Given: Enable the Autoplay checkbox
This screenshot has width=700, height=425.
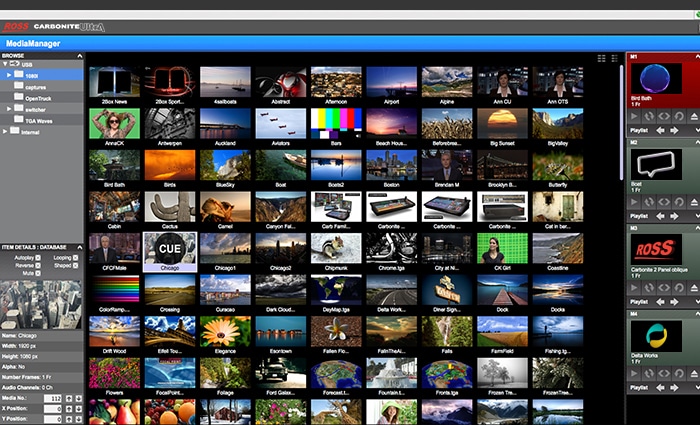Looking at the screenshot, I should [x=38, y=258].
